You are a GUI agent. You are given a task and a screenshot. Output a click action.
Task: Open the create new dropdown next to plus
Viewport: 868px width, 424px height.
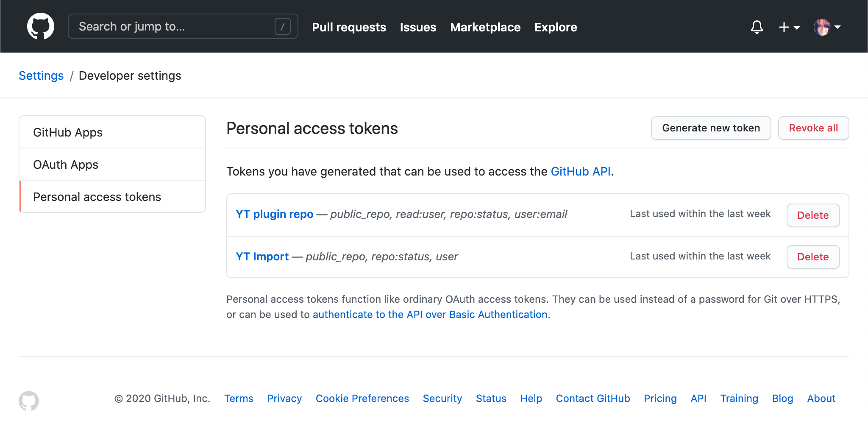(x=798, y=28)
